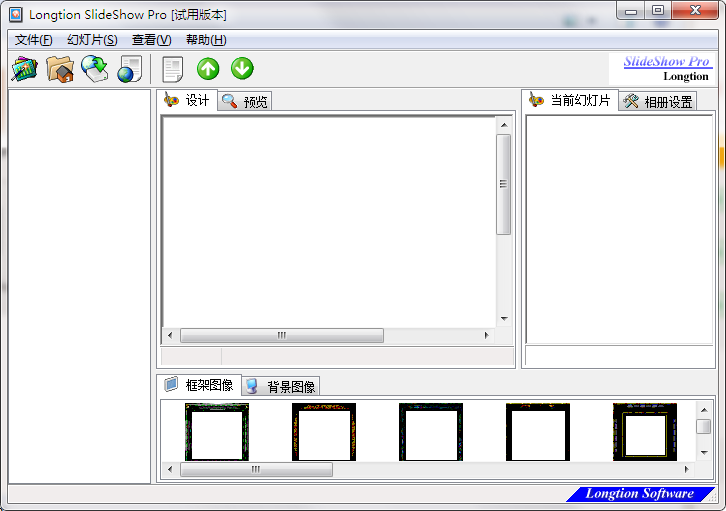Screen dimensions: 726x511
Task: Click the new photo album toolbar icon
Action: coord(25,69)
